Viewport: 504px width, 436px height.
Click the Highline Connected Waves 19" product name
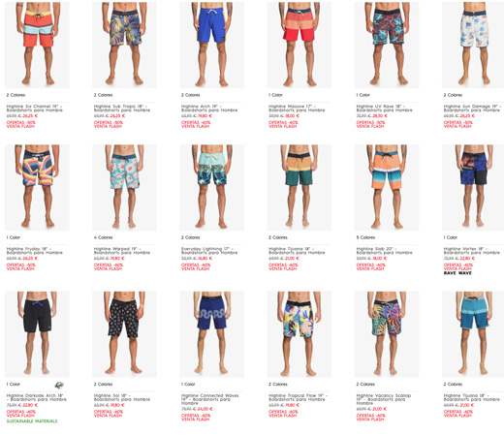(210, 399)
